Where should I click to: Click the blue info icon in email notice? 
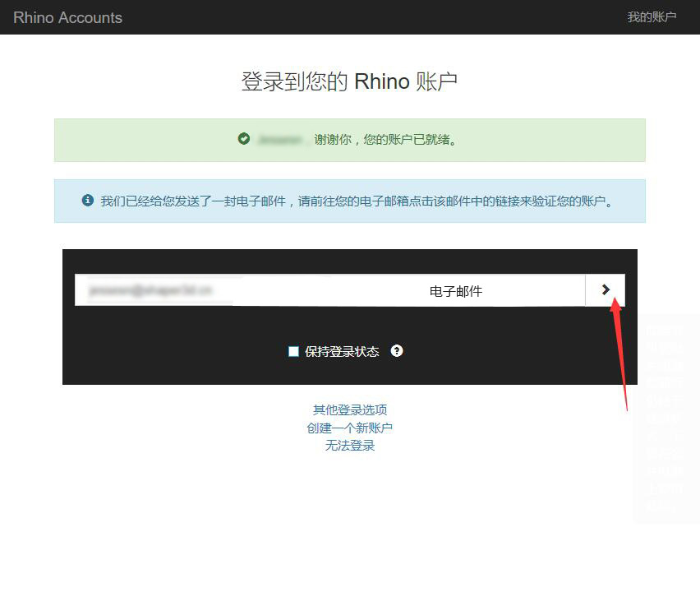87,200
